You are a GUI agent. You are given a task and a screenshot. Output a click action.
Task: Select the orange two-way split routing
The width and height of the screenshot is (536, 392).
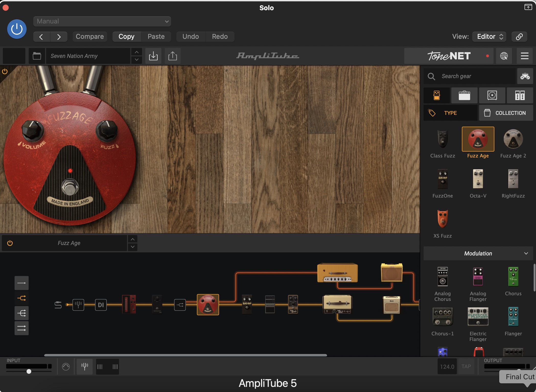21,298
